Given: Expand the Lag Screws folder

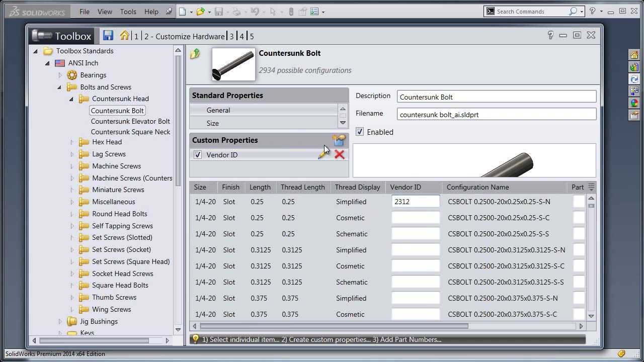Looking at the screenshot, I should pyautogui.click(x=72, y=154).
